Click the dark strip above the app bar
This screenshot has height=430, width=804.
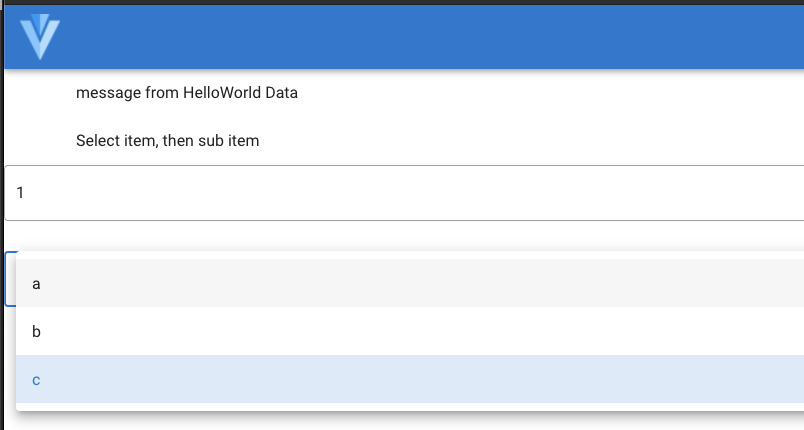click(x=402, y=2)
